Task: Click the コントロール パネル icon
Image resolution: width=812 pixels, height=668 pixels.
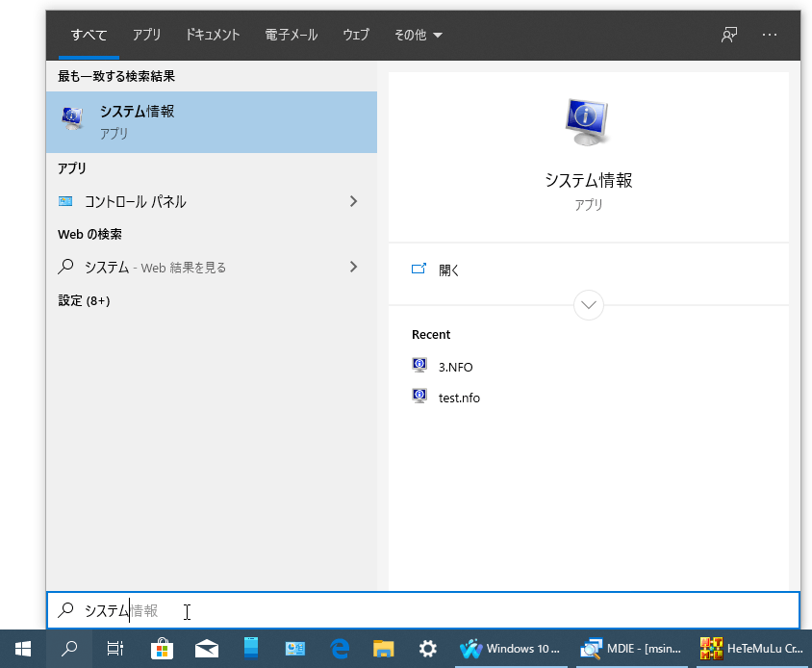Action: tap(65, 201)
